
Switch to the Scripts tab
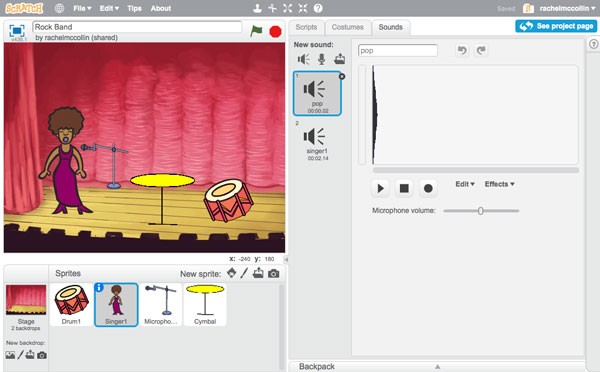coord(306,27)
